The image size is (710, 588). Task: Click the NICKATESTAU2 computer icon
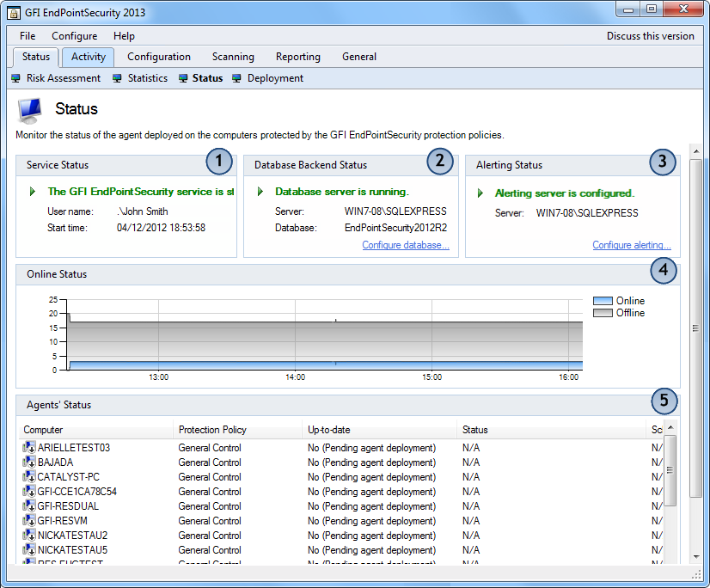coord(29,535)
